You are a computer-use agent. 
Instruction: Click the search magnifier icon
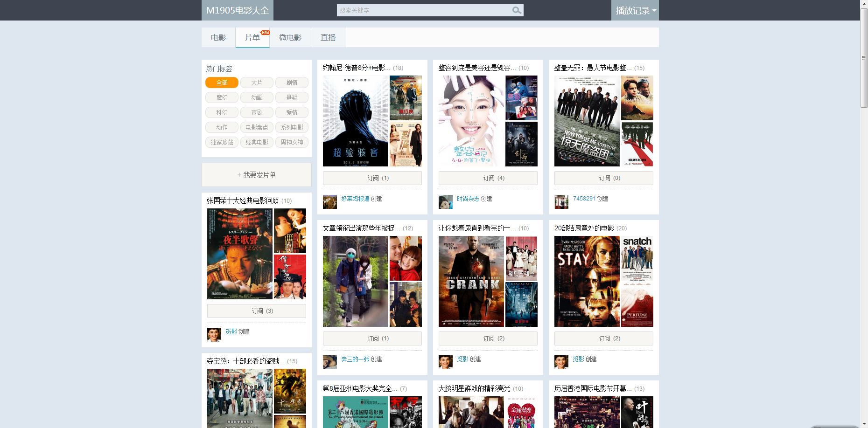[516, 10]
